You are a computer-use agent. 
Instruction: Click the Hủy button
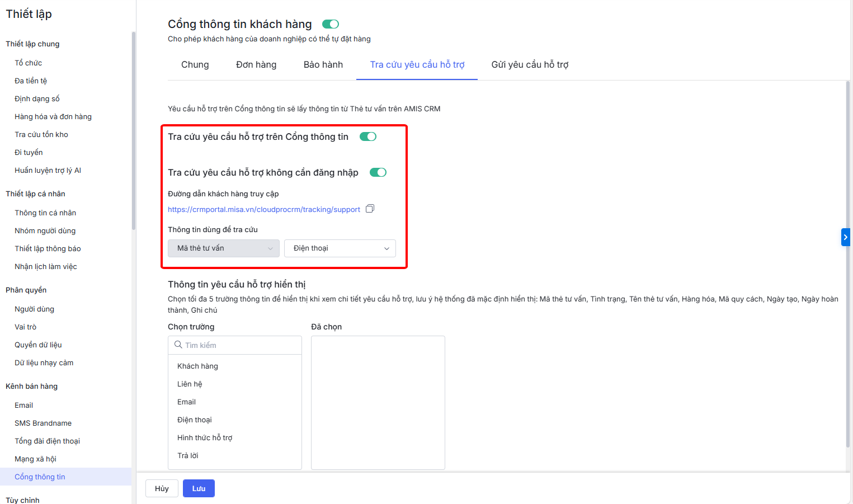pyautogui.click(x=162, y=488)
